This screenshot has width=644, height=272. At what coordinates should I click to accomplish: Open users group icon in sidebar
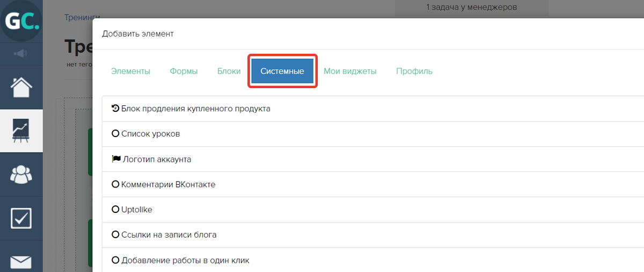pyautogui.click(x=21, y=174)
